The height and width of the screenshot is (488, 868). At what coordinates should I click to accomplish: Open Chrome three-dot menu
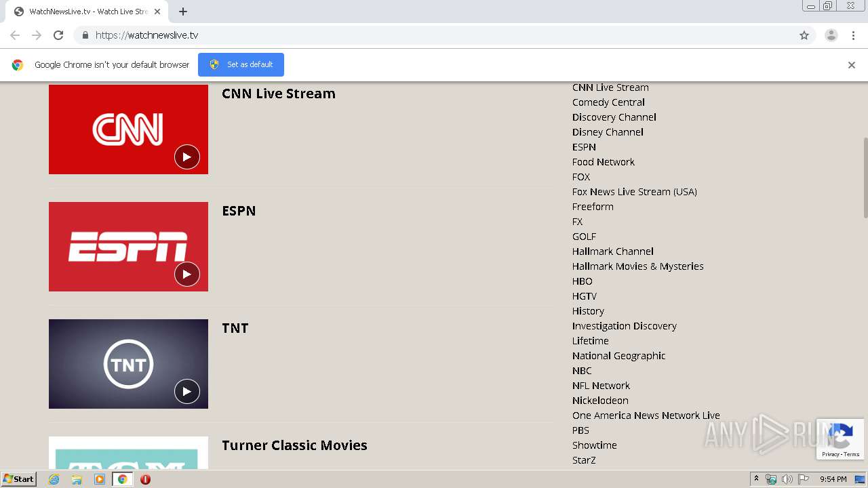tap(853, 35)
